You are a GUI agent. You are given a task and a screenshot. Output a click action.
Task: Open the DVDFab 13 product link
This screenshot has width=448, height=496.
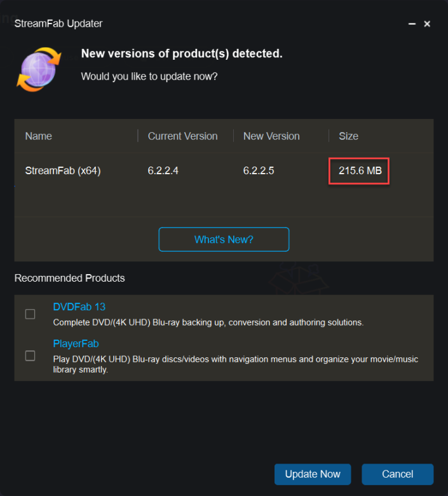[x=79, y=307]
